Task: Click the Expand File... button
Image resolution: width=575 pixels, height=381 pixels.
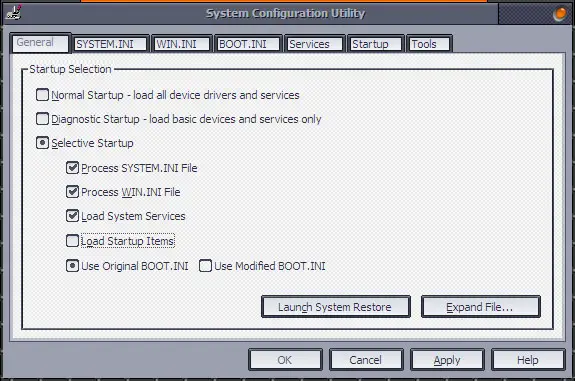Action: pos(481,307)
